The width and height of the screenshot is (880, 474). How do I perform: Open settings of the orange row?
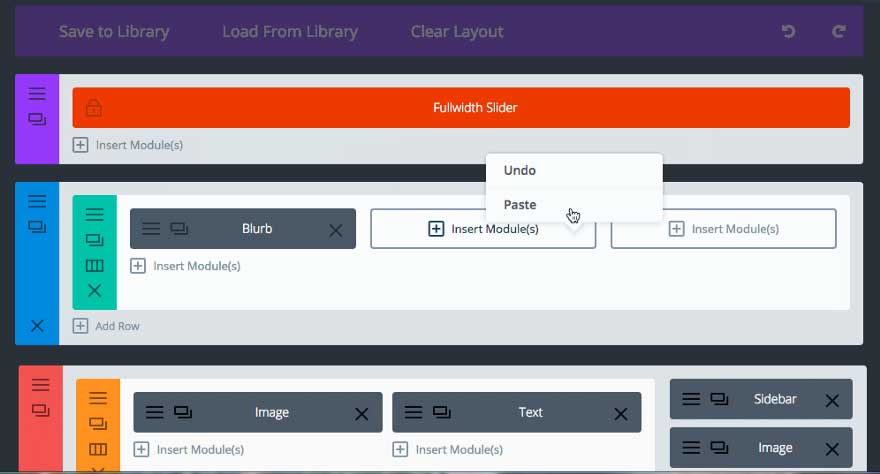click(98, 397)
